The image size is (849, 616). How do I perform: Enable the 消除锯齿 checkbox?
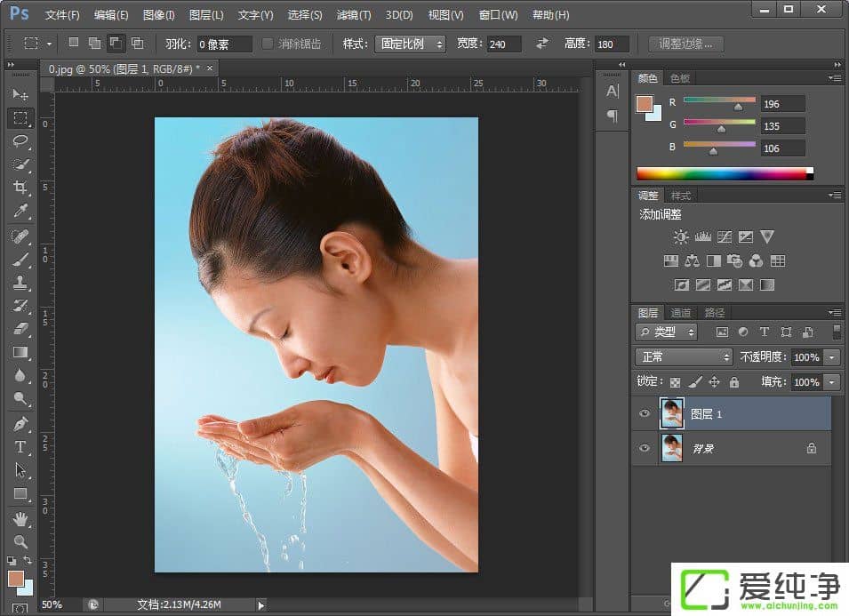(x=267, y=44)
